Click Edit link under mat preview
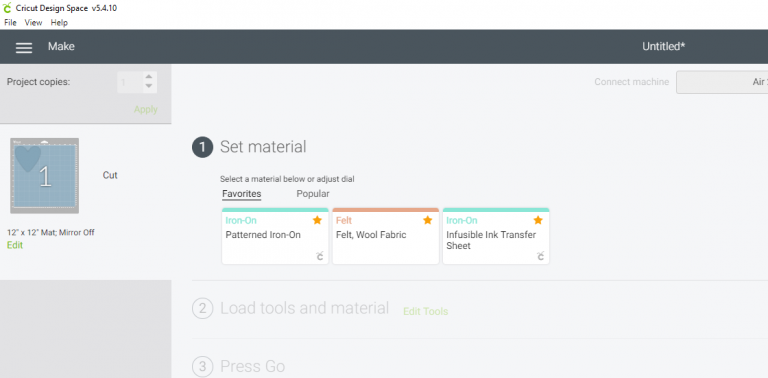The image size is (768, 378). (x=15, y=245)
